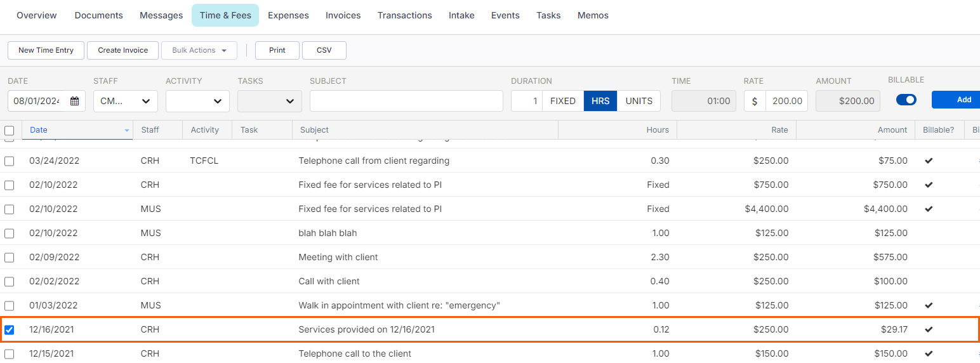Click the New Time Entry button

pyautogui.click(x=46, y=50)
